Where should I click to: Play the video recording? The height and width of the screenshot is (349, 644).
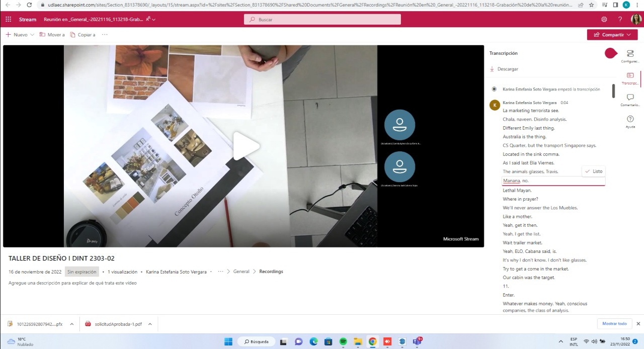246,146
